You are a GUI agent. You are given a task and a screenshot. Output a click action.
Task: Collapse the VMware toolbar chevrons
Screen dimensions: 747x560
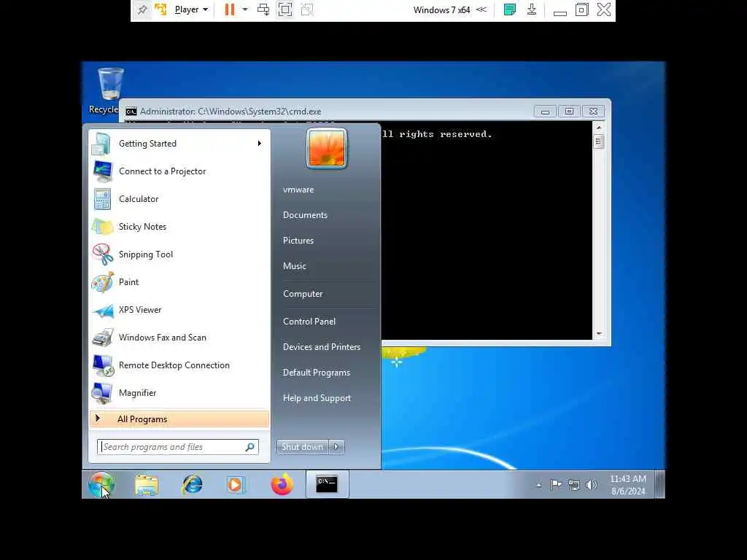(481, 9)
